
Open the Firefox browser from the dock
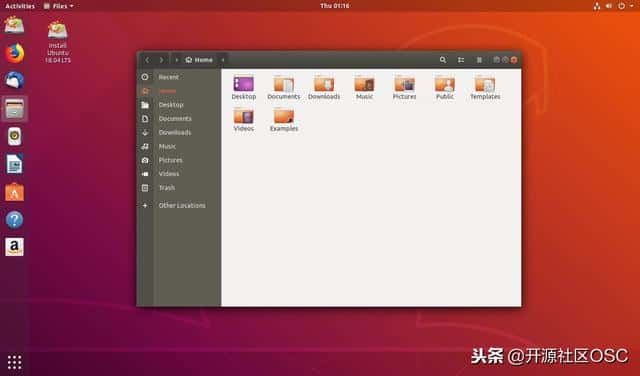tap(15, 53)
